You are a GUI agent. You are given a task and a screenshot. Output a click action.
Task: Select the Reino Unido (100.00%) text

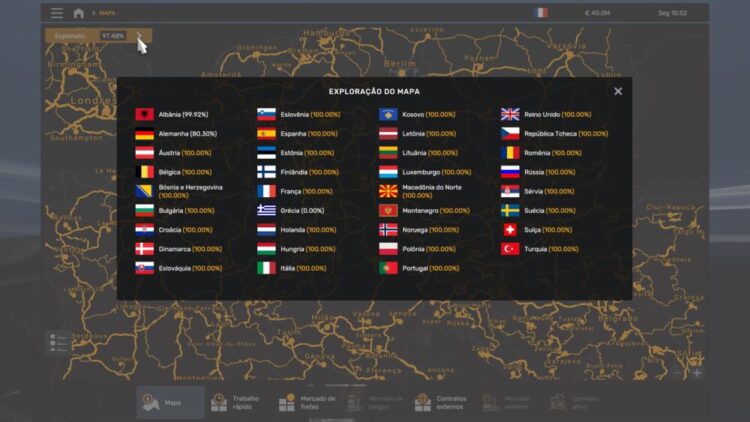[558, 115]
